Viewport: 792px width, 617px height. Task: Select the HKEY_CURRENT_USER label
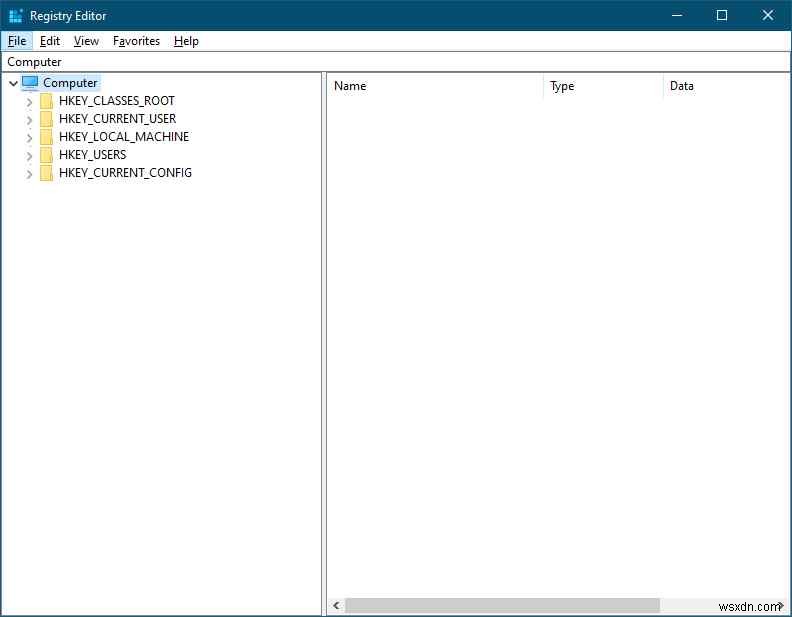click(118, 119)
